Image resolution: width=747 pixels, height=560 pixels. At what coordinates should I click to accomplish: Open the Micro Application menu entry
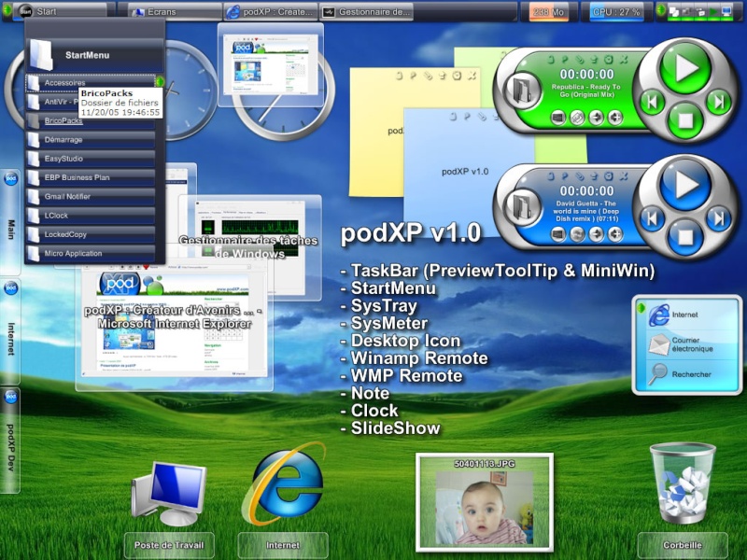pyautogui.click(x=91, y=254)
